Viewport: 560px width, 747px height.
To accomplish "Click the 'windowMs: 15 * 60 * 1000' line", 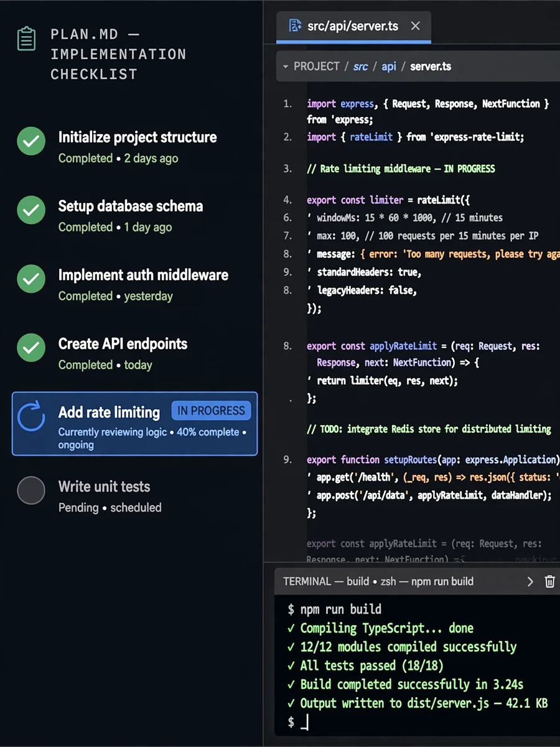I will [x=405, y=218].
